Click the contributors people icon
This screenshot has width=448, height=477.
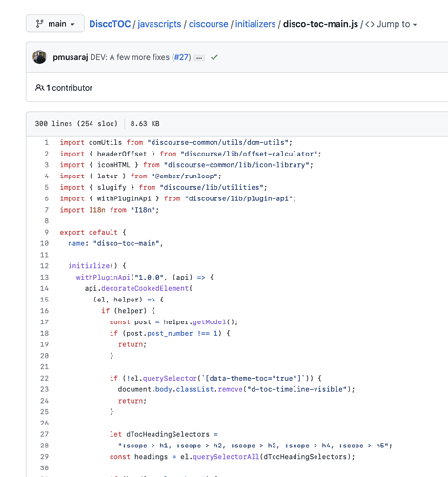39,88
